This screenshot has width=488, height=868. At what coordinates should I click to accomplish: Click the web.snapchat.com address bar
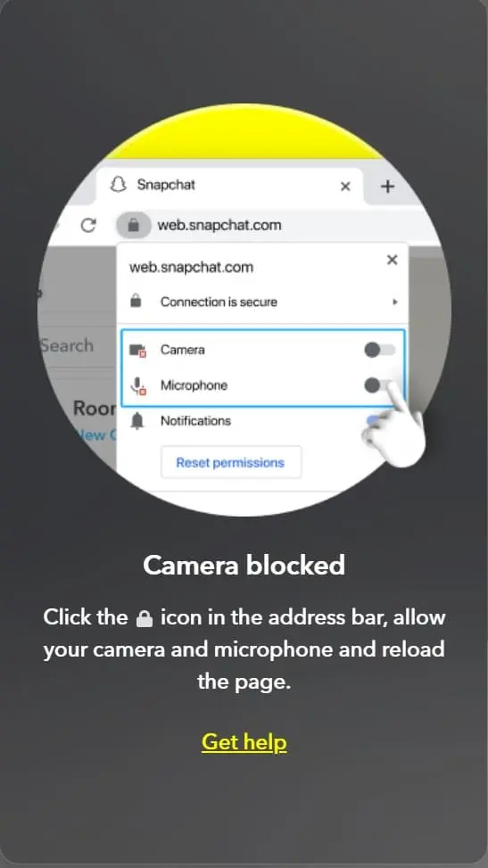[219, 226]
